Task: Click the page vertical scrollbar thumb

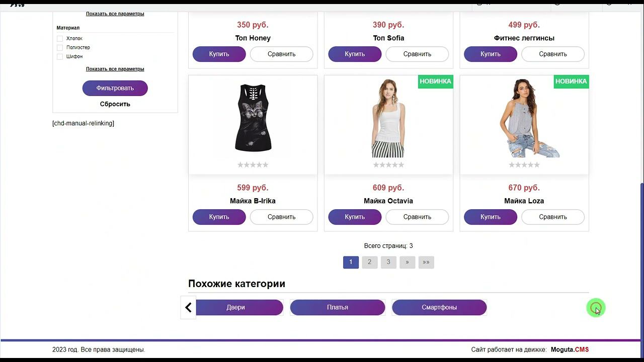Action: (x=641, y=261)
